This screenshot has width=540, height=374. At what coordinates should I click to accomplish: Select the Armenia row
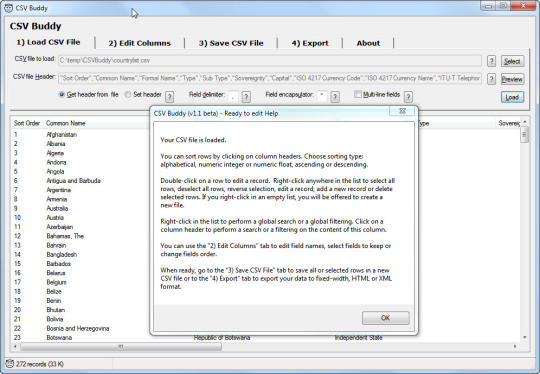(x=57, y=199)
